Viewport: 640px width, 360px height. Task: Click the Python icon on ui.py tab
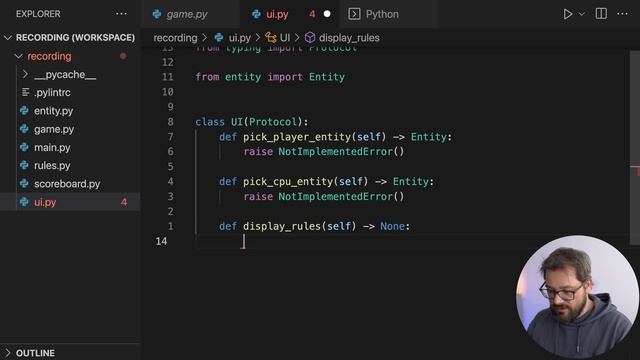[256, 14]
